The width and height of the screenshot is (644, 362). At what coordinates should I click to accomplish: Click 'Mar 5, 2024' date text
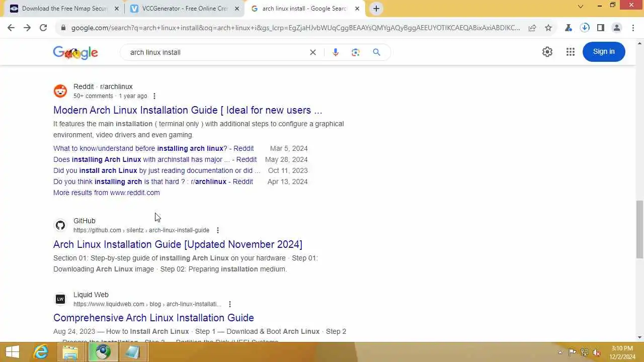tap(289, 148)
